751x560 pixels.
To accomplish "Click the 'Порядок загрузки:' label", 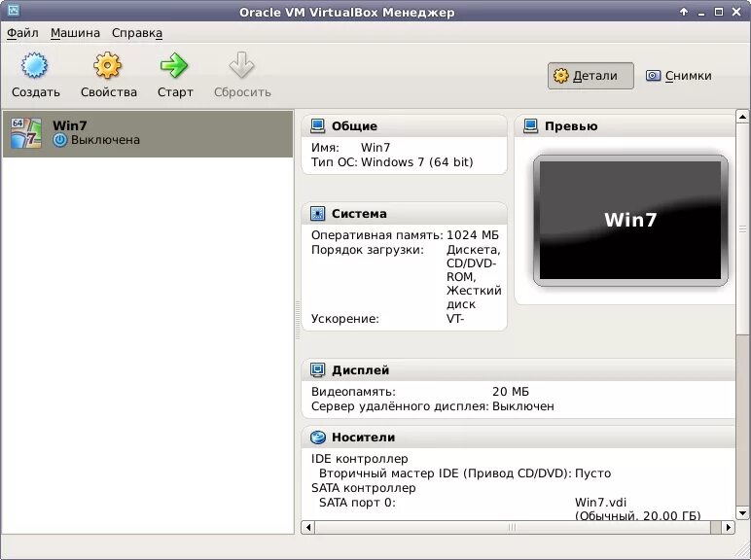I will point(368,250).
